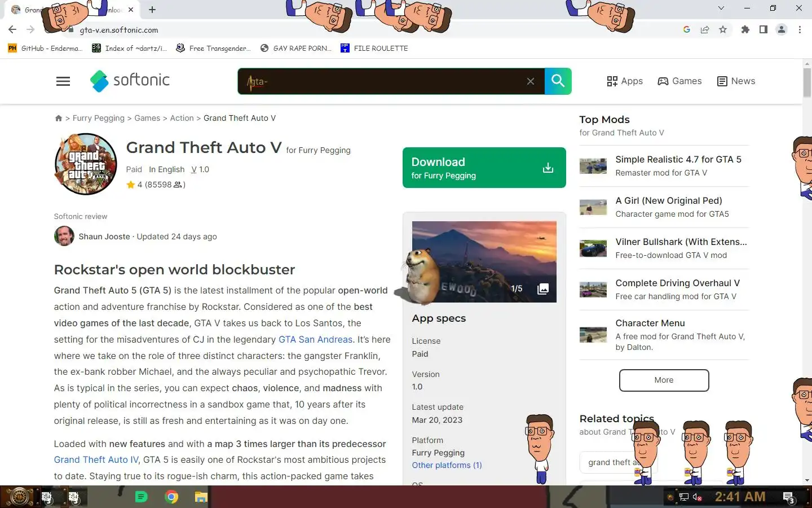812x508 pixels.
Task: Open the GitHub - Enderma bookmark
Action: tap(45, 49)
